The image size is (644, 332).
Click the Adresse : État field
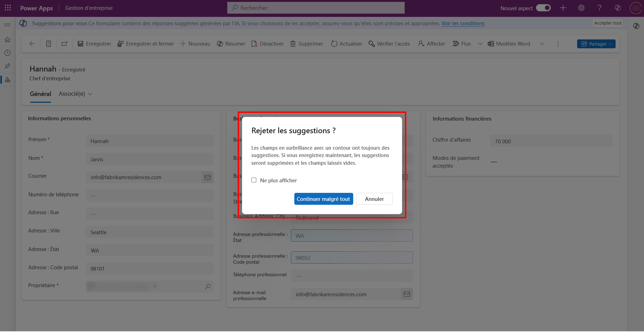click(x=150, y=250)
